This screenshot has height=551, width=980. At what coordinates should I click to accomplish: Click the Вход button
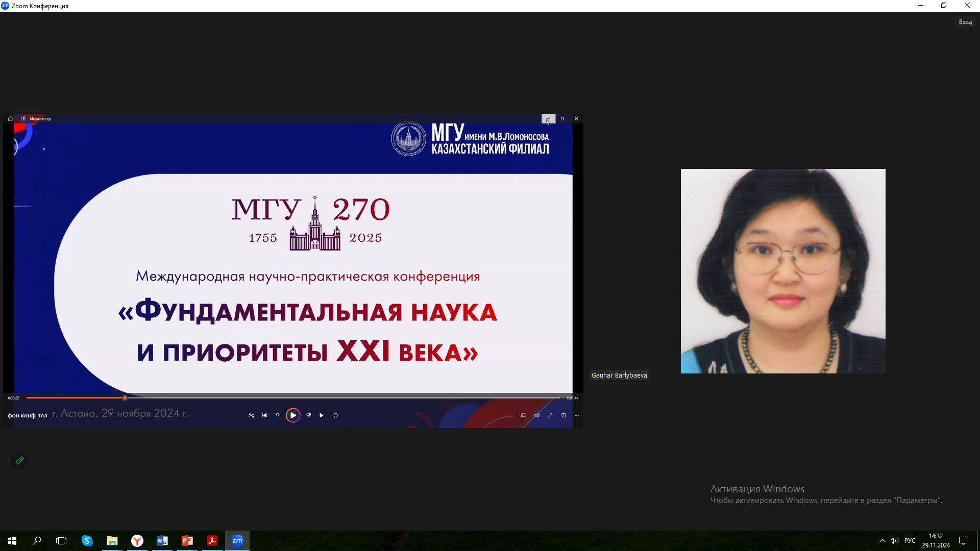click(965, 22)
